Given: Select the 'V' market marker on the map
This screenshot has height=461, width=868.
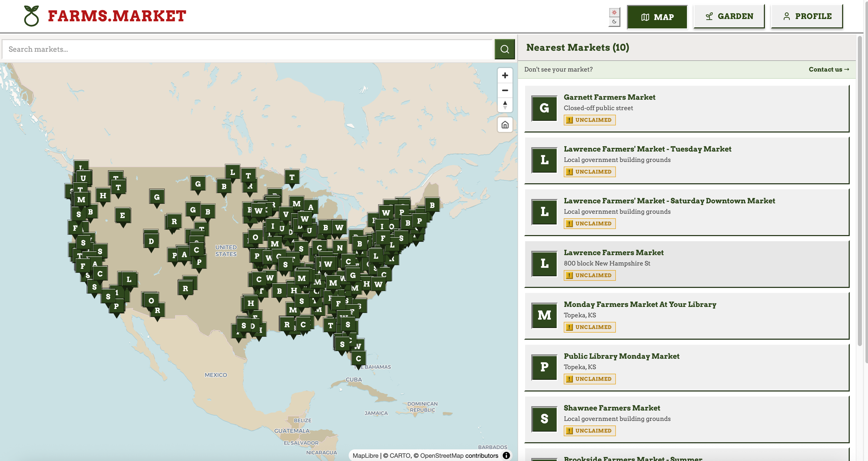Looking at the screenshot, I should 286,214.
